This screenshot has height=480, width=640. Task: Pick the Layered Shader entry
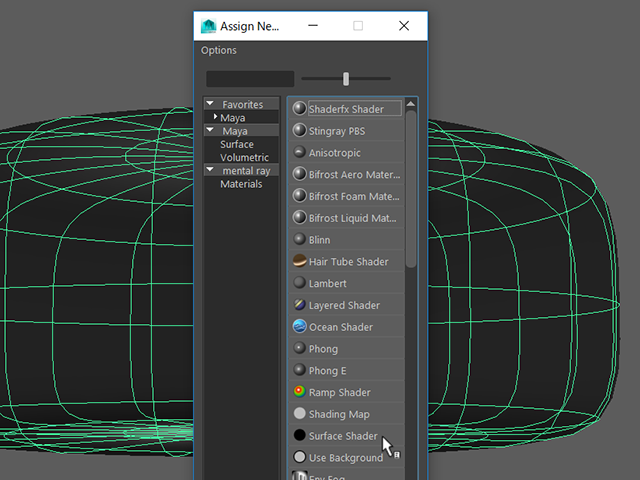pos(347,305)
